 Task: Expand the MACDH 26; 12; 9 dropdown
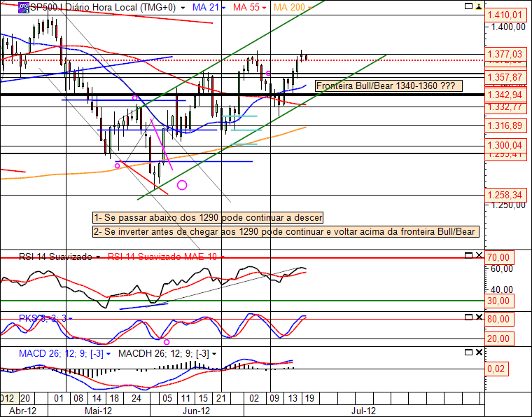(214, 354)
